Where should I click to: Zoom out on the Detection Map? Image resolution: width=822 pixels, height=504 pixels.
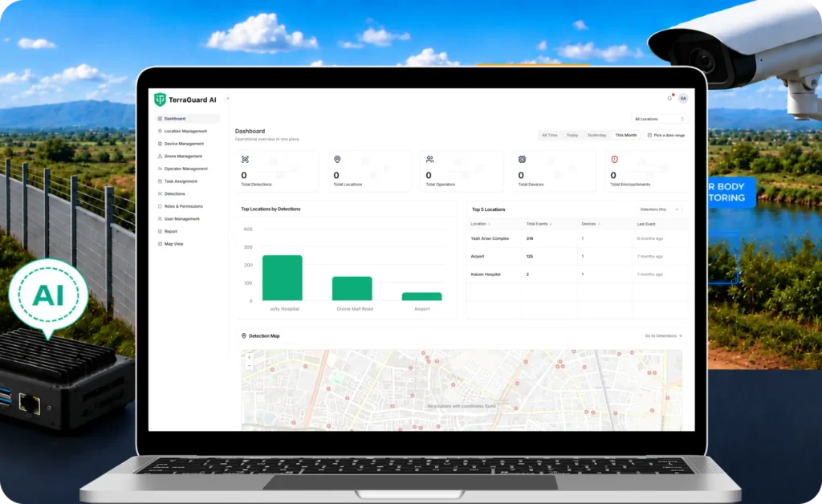[249, 365]
